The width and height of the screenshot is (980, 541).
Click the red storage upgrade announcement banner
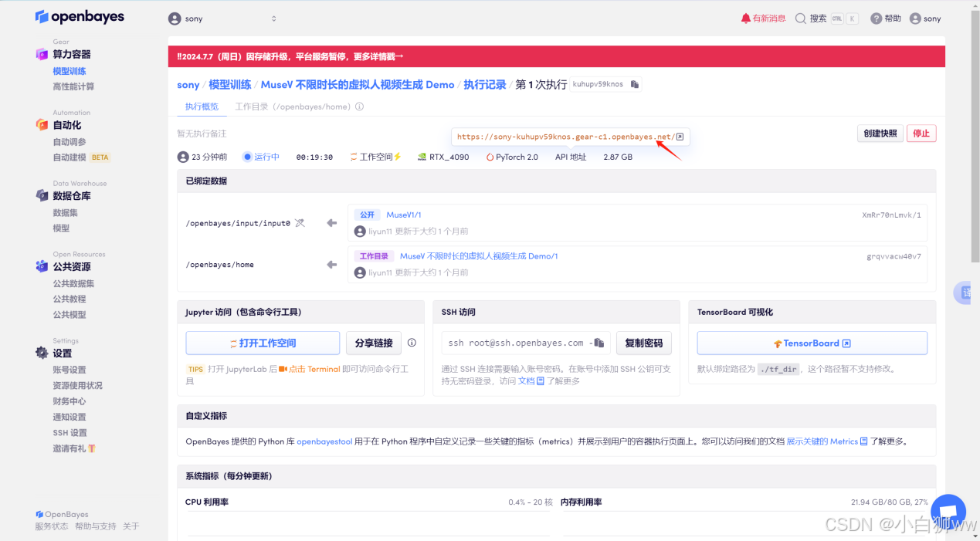[x=556, y=56]
